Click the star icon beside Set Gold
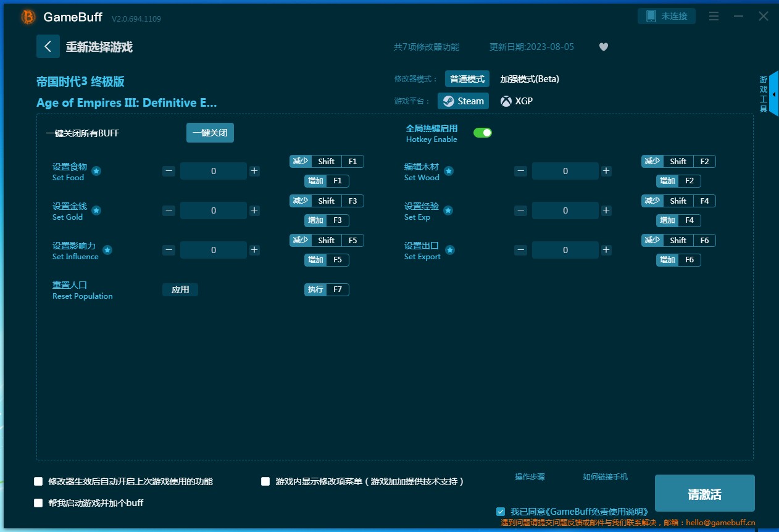This screenshot has height=532, width=779. point(96,210)
